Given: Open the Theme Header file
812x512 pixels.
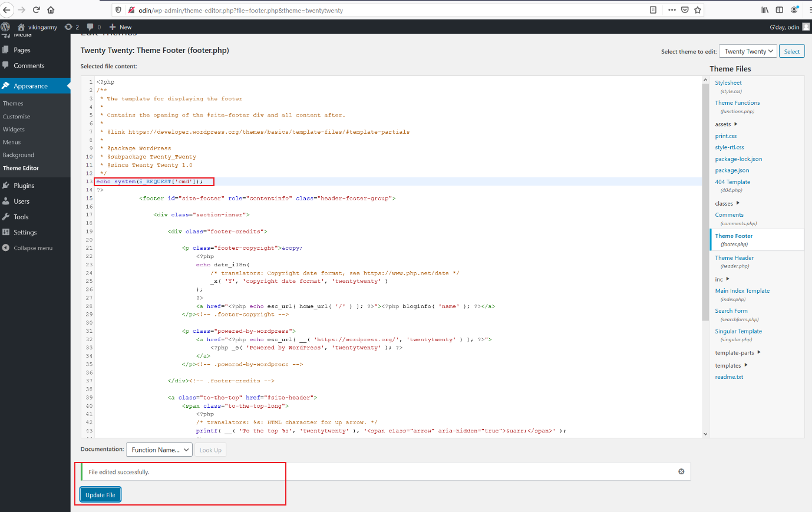Looking at the screenshot, I should click(734, 258).
